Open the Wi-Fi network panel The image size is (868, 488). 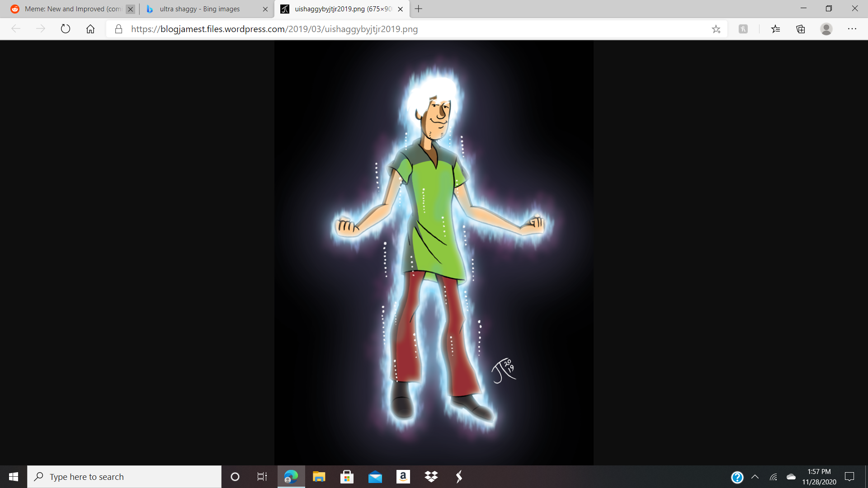click(774, 477)
